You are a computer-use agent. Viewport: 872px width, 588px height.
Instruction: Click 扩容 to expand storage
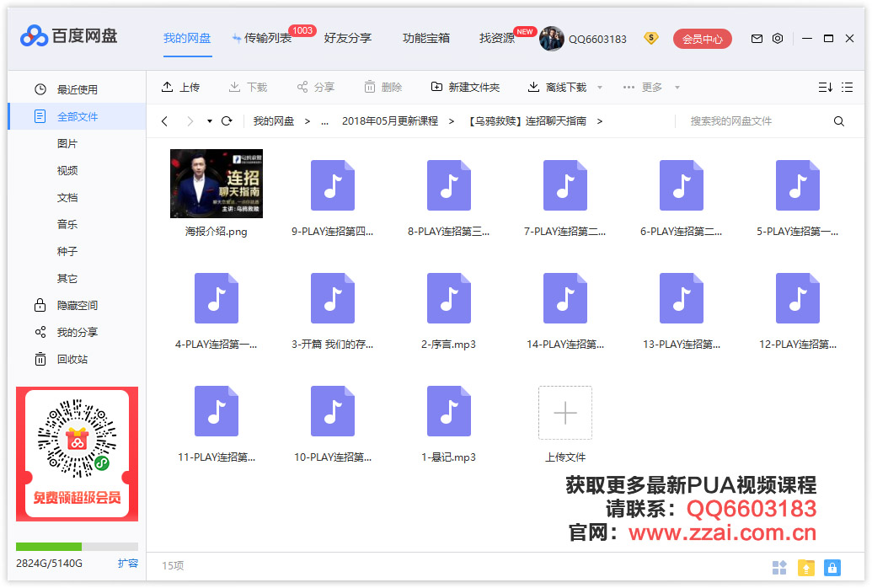pos(127,563)
